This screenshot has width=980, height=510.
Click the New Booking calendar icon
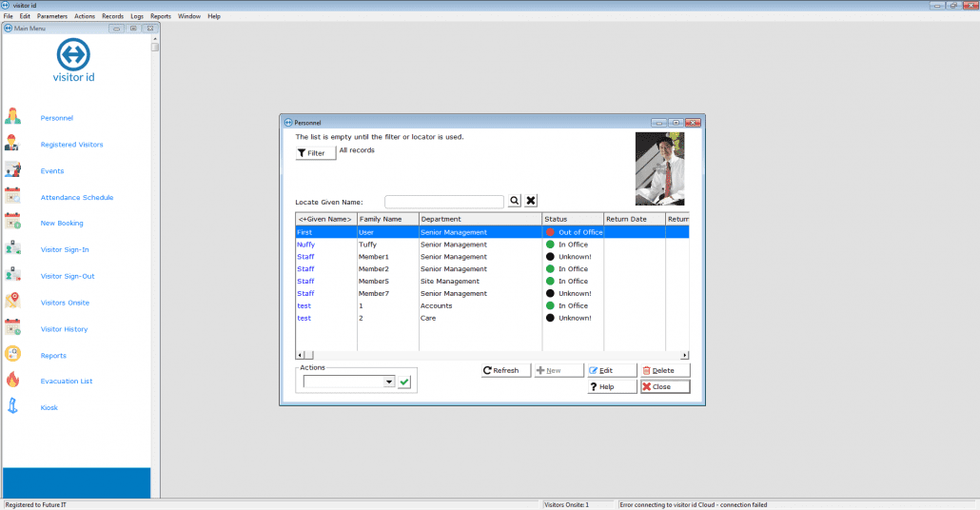[13, 223]
